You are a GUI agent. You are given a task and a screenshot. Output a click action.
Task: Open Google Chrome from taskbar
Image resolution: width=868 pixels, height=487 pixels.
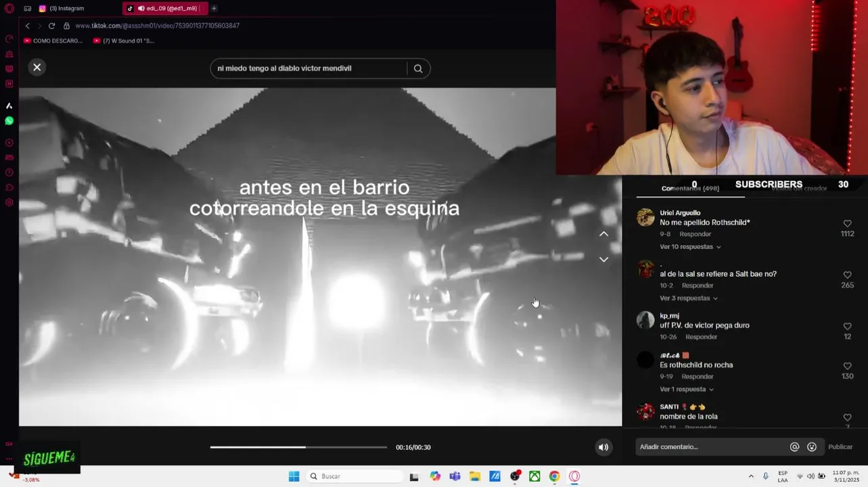pos(554,476)
